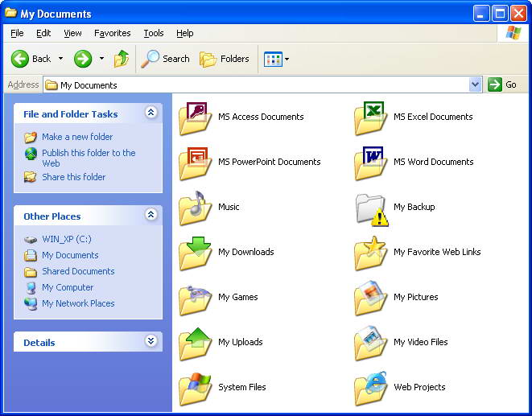Click the Windows flag logo
Screen dimensions: 532x416
pos(513,33)
